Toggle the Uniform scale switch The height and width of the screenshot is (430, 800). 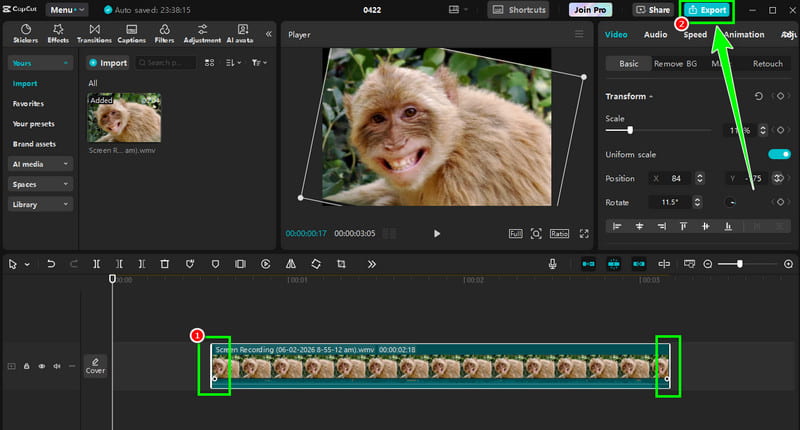point(779,154)
